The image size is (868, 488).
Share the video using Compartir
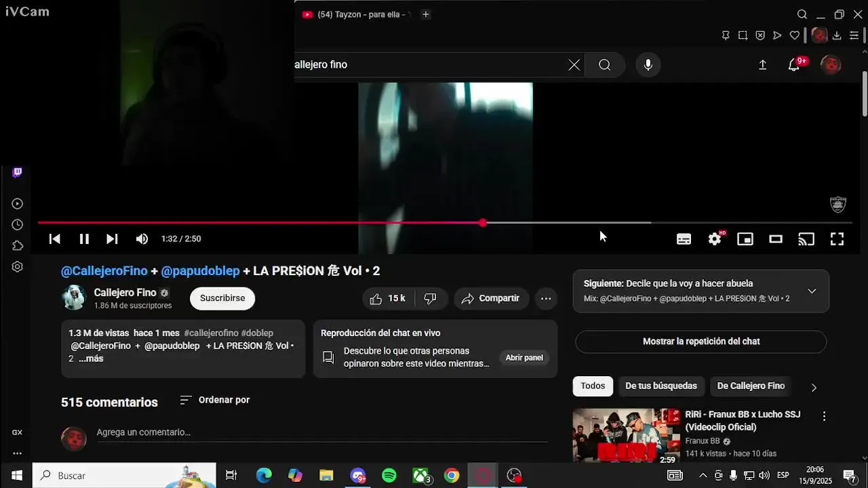[x=491, y=299]
